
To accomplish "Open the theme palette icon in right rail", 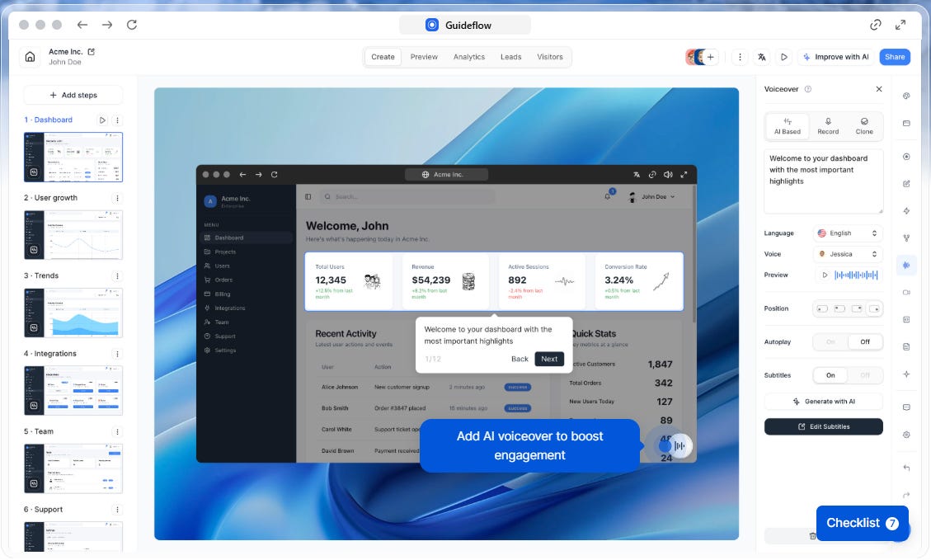I will [x=906, y=96].
